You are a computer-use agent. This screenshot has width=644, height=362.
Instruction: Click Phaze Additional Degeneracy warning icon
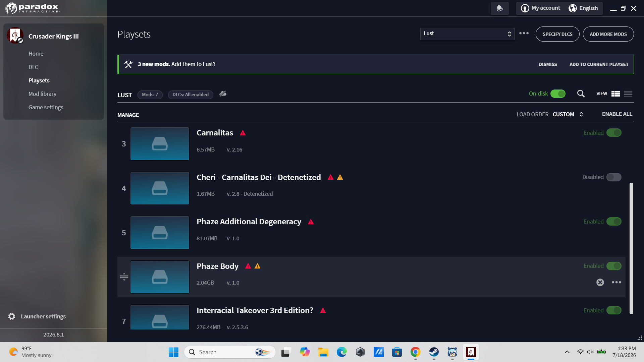[x=311, y=222]
